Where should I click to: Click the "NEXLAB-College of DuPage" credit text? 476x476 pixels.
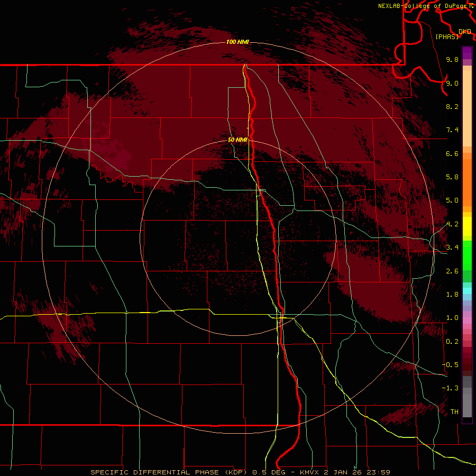tap(422, 6)
